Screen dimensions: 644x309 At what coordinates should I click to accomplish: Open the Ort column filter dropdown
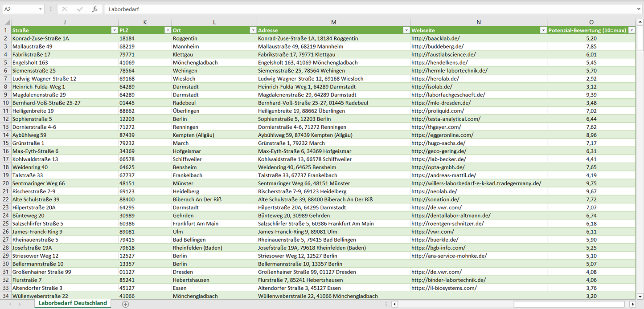point(253,30)
